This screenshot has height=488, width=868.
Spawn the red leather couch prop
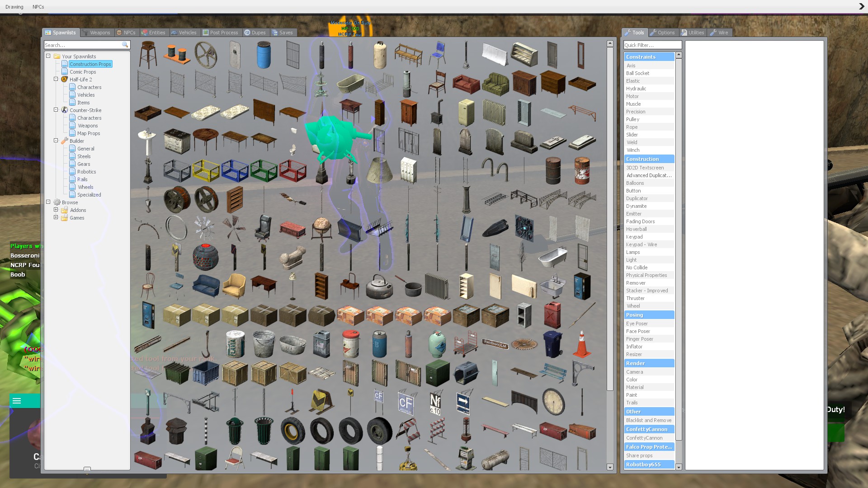(x=466, y=84)
